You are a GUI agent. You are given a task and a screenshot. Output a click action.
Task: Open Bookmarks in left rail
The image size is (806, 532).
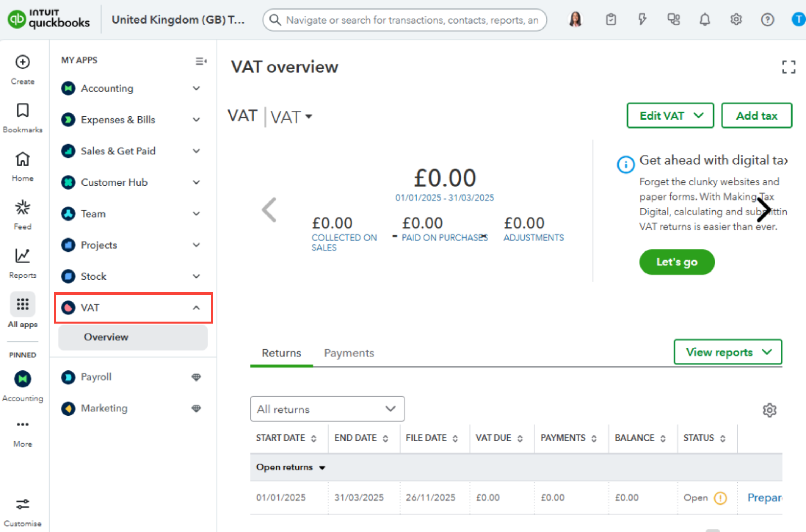[22, 111]
